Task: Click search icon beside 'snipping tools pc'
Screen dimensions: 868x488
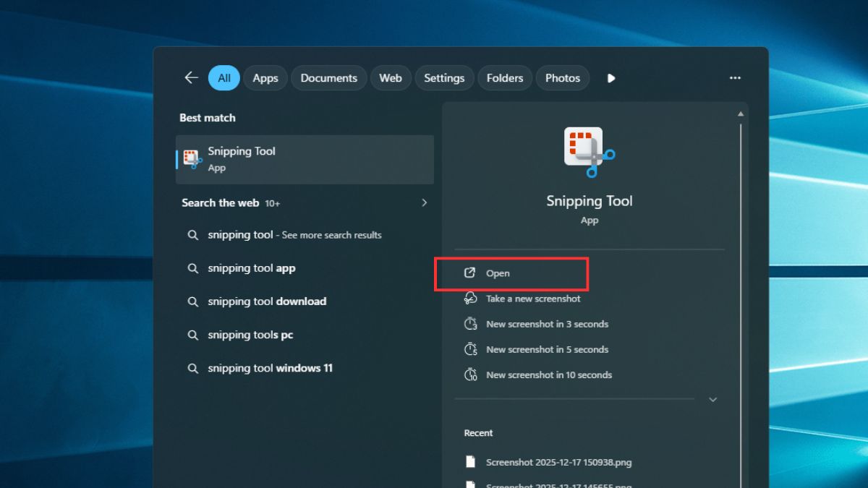Action: coord(193,335)
